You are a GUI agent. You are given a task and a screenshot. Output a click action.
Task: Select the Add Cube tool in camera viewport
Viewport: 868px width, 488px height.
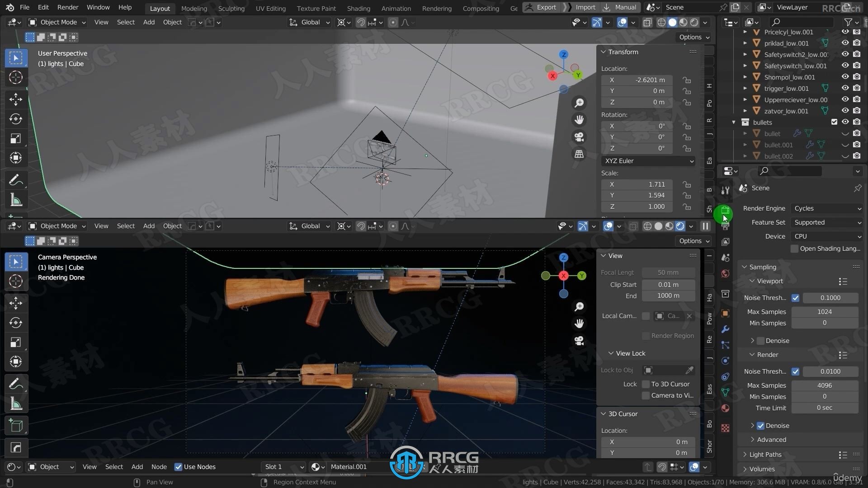pyautogui.click(x=16, y=426)
